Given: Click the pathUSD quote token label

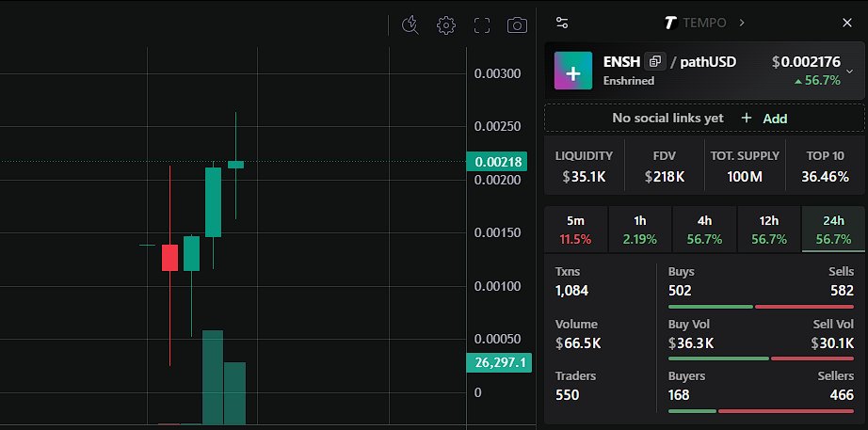Looking at the screenshot, I should pos(708,61).
